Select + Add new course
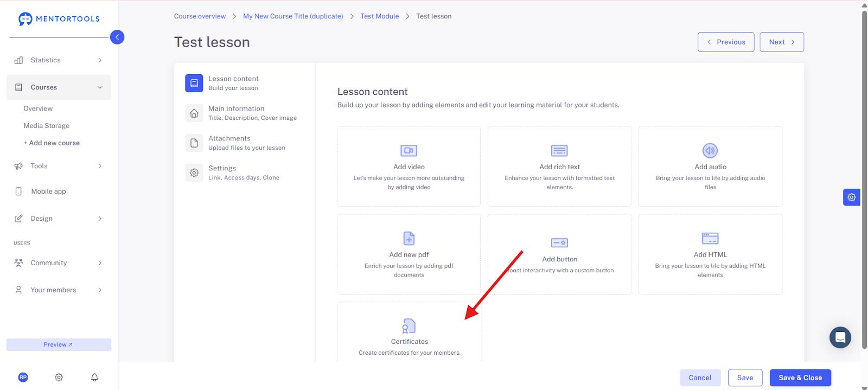The image size is (868, 390). pyautogui.click(x=52, y=143)
